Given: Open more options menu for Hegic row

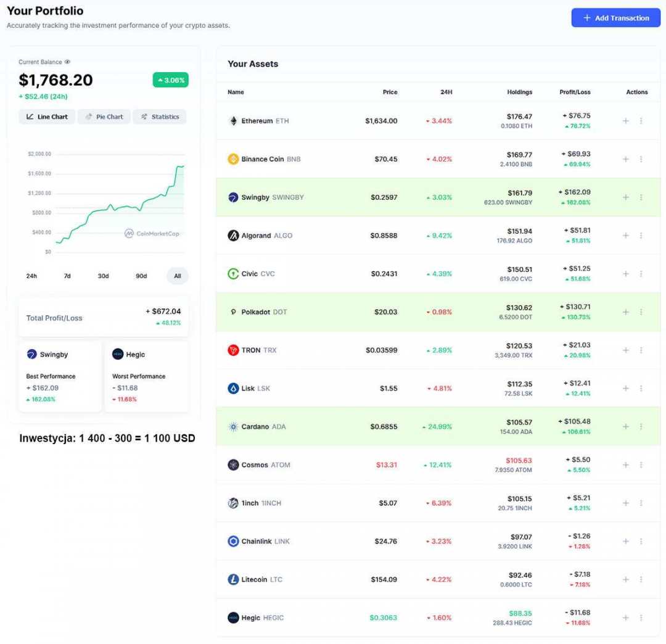Looking at the screenshot, I should [641, 618].
